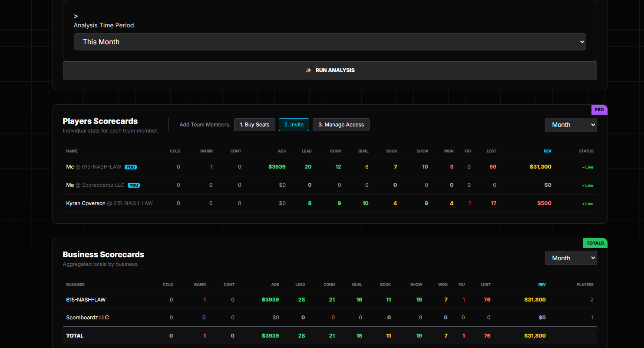Click the REV column header in Business Scorecards
The height and width of the screenshot is (348, 644).
click(542, 285)
